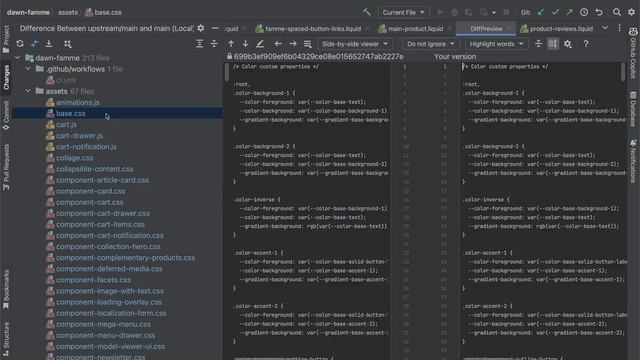Open the Do not ignore dropdown
640x360 pixels.
coord(430,44)
